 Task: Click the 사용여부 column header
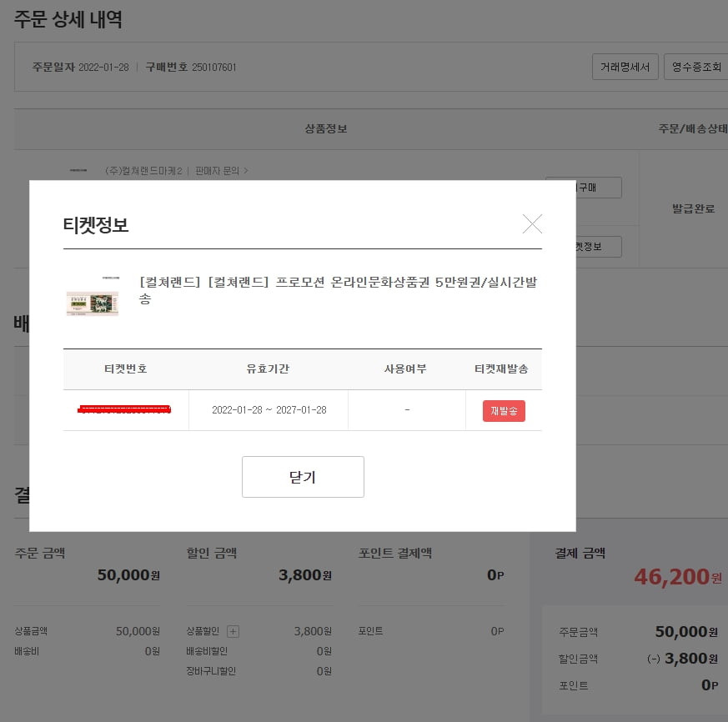point(405,369)
